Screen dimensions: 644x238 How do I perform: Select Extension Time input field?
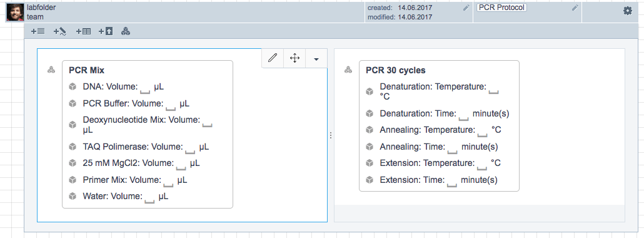(452, 181)
